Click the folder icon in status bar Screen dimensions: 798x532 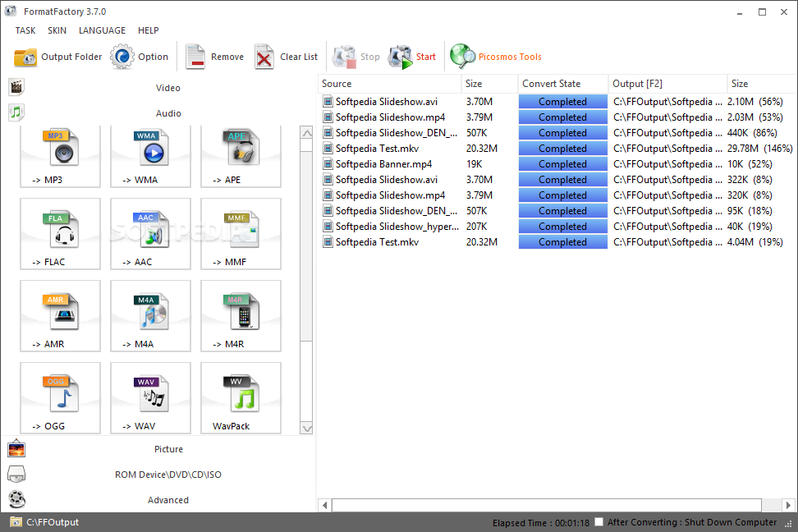click(x=16, y=522)
